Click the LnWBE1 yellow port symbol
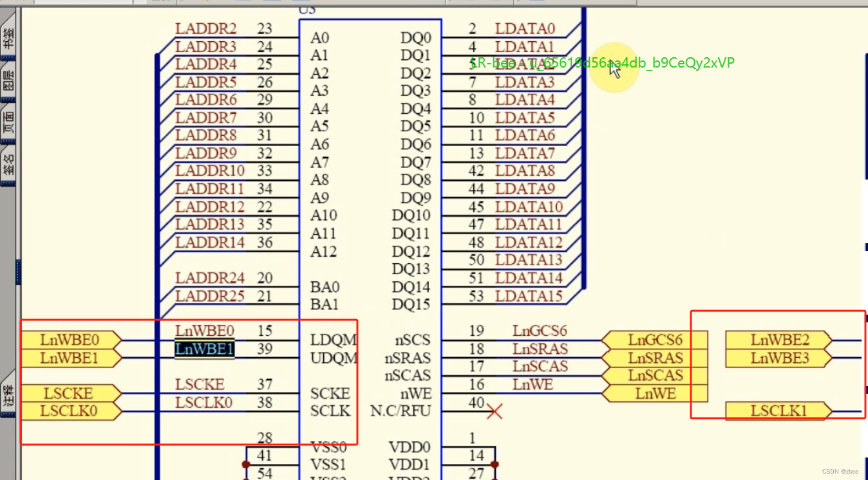The width and height of the screenshot is (868, 480). click(71, 358)
